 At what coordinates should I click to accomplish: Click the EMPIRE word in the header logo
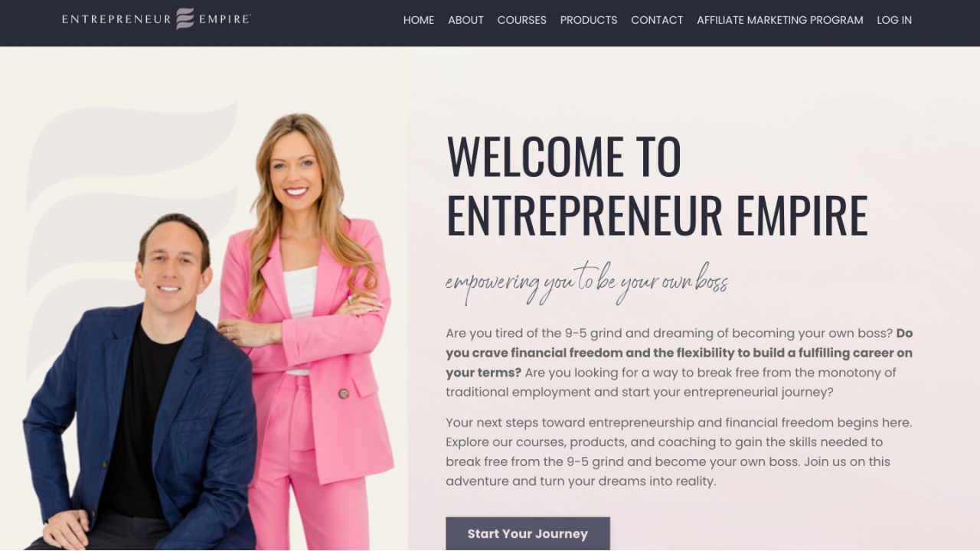click(x=224, y=19)
